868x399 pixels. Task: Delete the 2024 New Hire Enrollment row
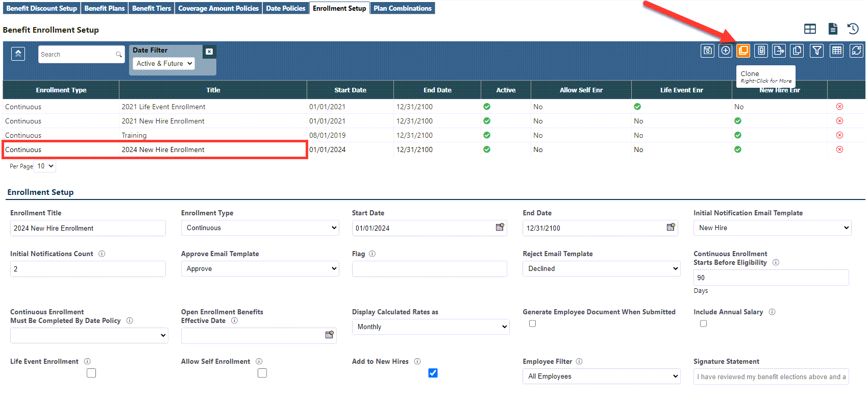(x=839, y=149)
